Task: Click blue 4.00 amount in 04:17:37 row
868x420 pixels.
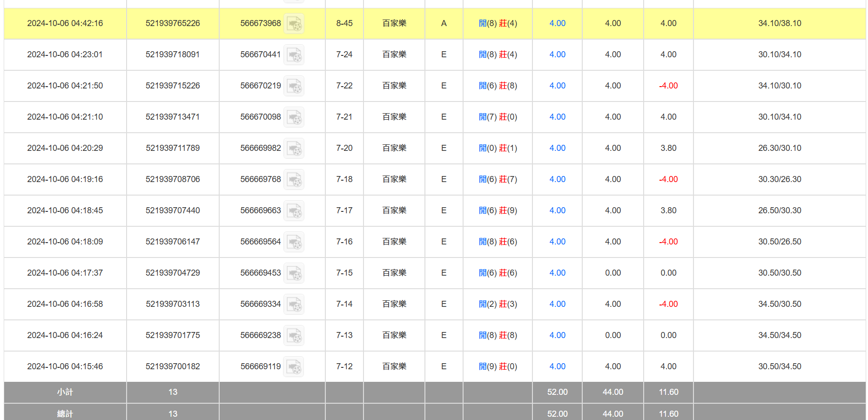Action: click(x=557, y=273)
